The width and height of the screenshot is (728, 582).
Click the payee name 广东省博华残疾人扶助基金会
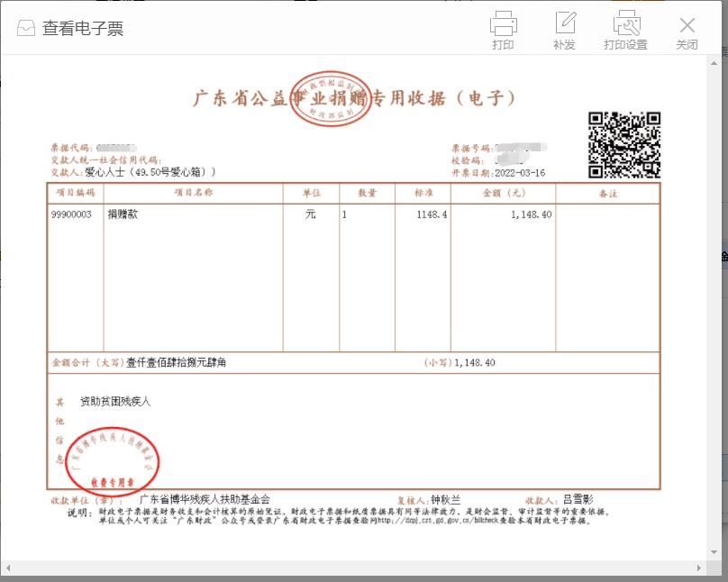tap(205, 499)
